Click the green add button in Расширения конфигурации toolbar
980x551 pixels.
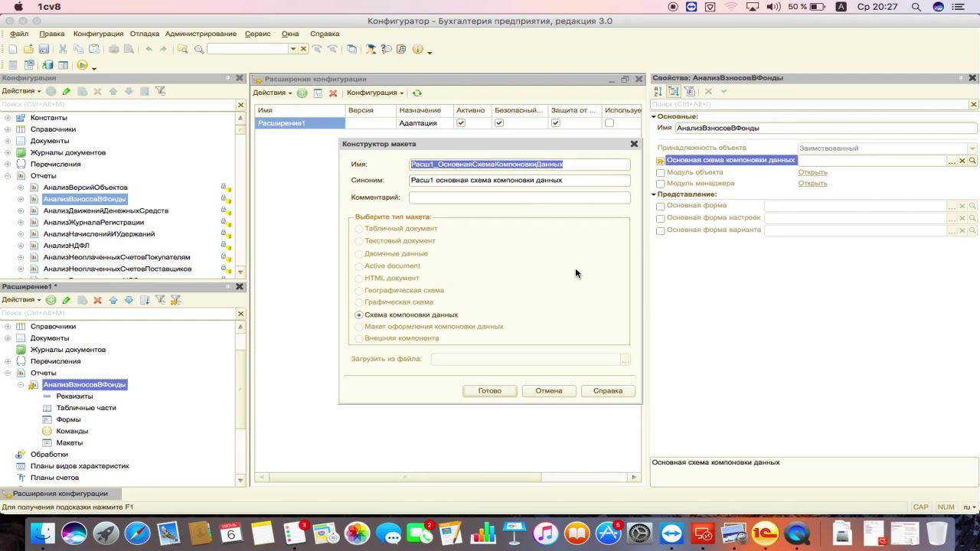pyautogui.click(x=302, y=93)
